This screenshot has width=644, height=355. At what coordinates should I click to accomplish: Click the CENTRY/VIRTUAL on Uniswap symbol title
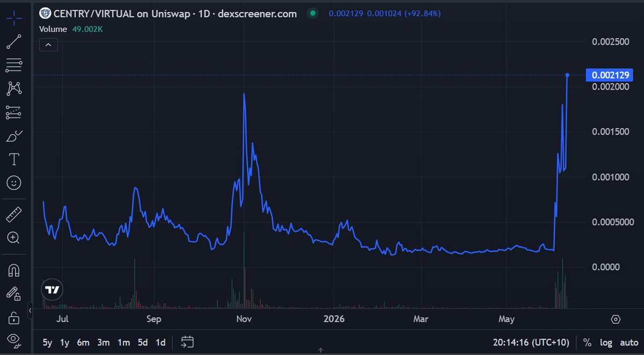(x=174, y=14)
